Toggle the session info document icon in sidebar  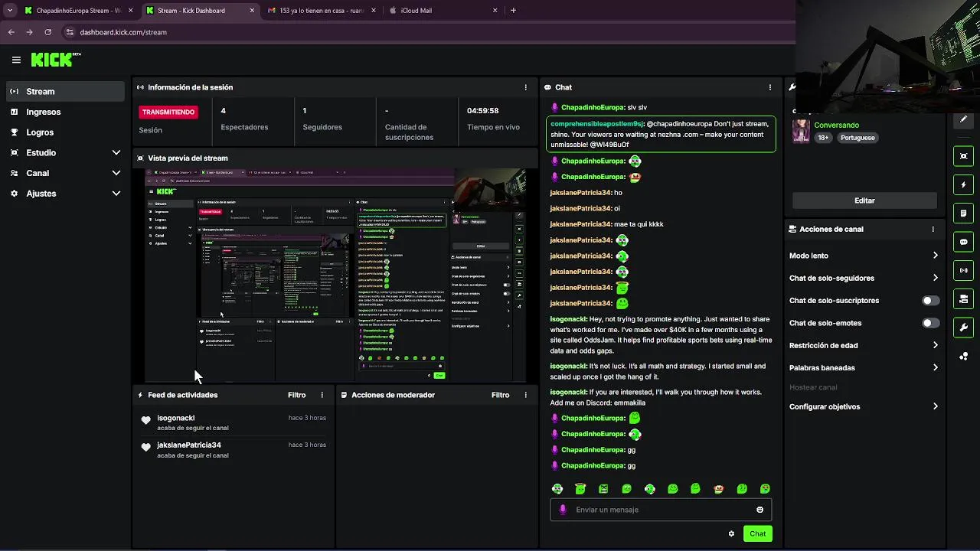tap(963, 213)
